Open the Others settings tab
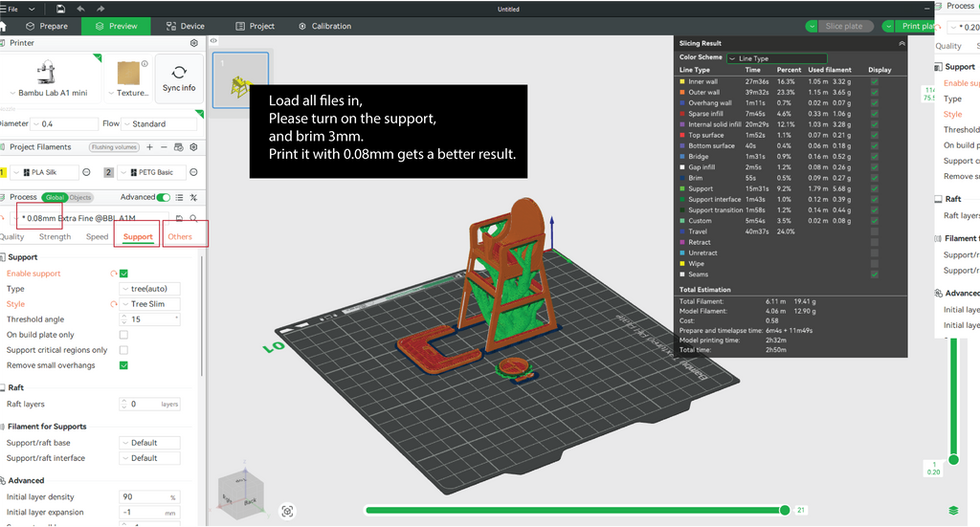Viewport: 980px width, 527px height. point(180,236)
